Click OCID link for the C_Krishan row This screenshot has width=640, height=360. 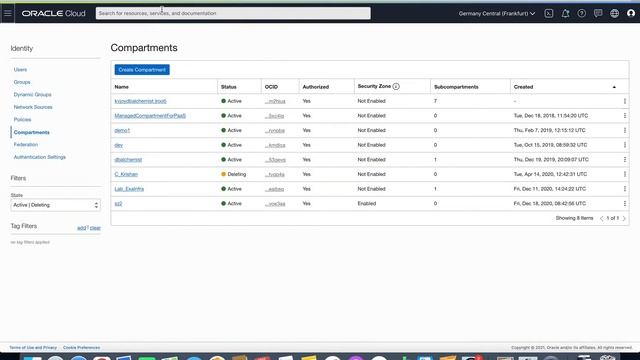click(x=275, y=174)
